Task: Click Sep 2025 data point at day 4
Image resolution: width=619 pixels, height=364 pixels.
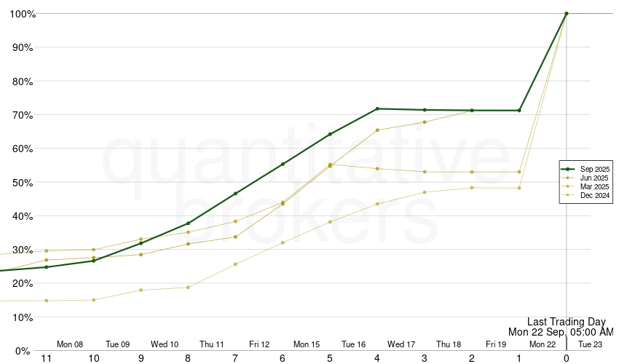Action: point(377,108)
